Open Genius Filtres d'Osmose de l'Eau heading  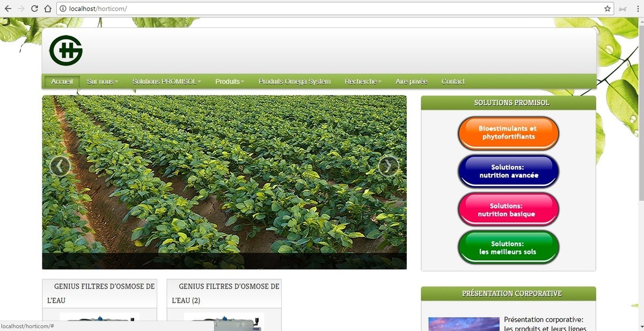(x=101, y=293)
